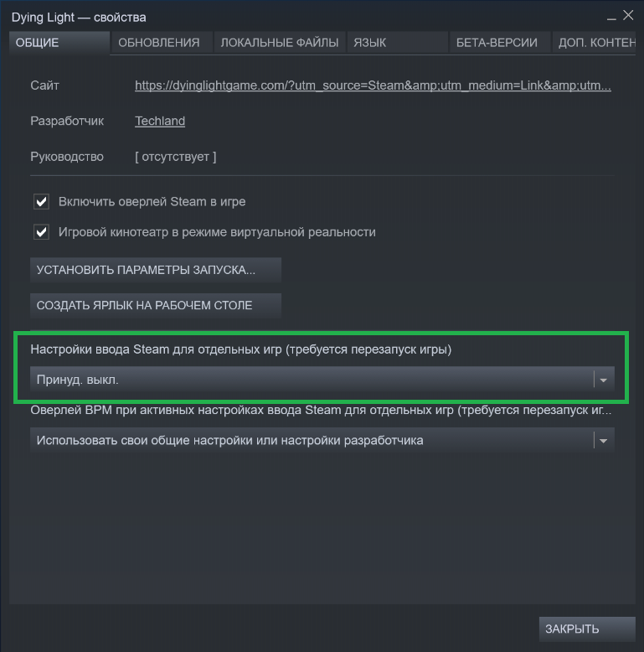Click the Dying Light — свойства title bar
Viewport: 644px width, 652px height.
point(251,16)
